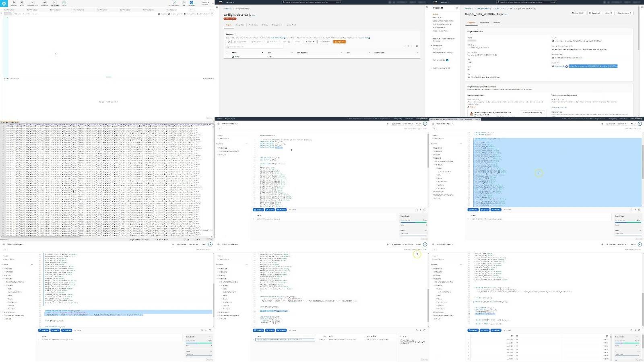This screenshot has height=362, width=644.
Task: Open the Shares icon in Snowflake's top navigation
Action: pyautogui.click(x=22, y=4)
